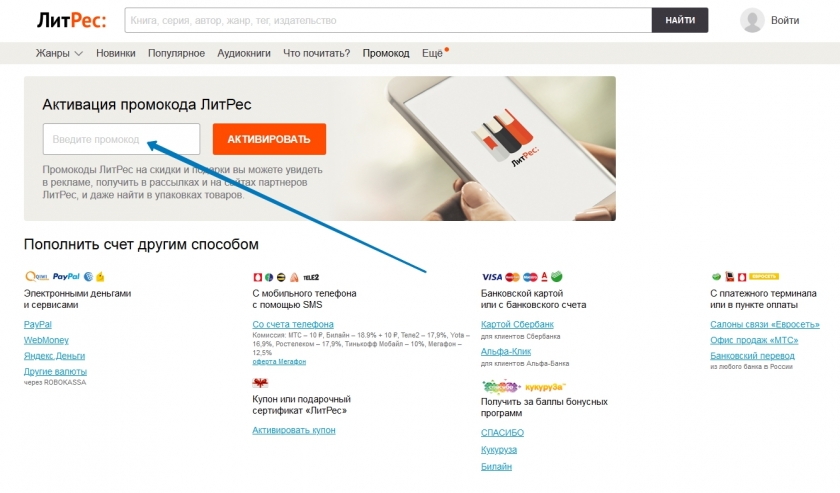Image resolution: width=840 pixels, height=493 pixels.
Task: Focus the Введите промокод input field
Action: click(121, 139)
